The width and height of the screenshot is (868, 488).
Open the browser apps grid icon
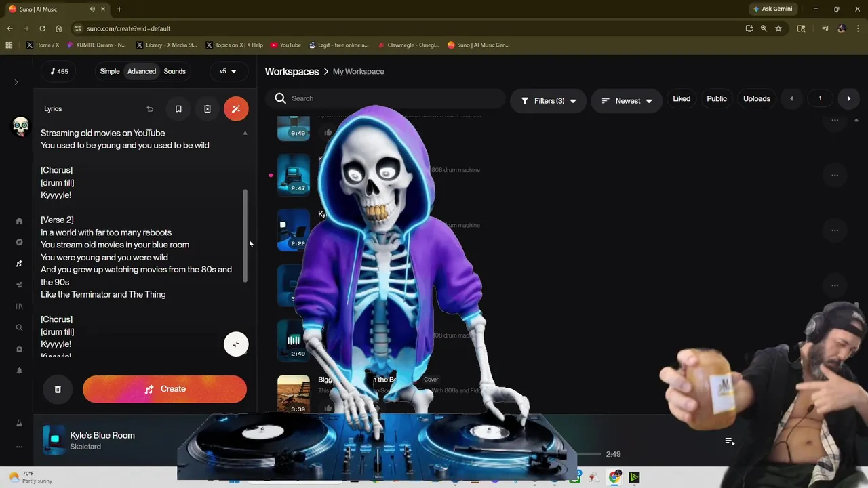[x=9, y=45]
